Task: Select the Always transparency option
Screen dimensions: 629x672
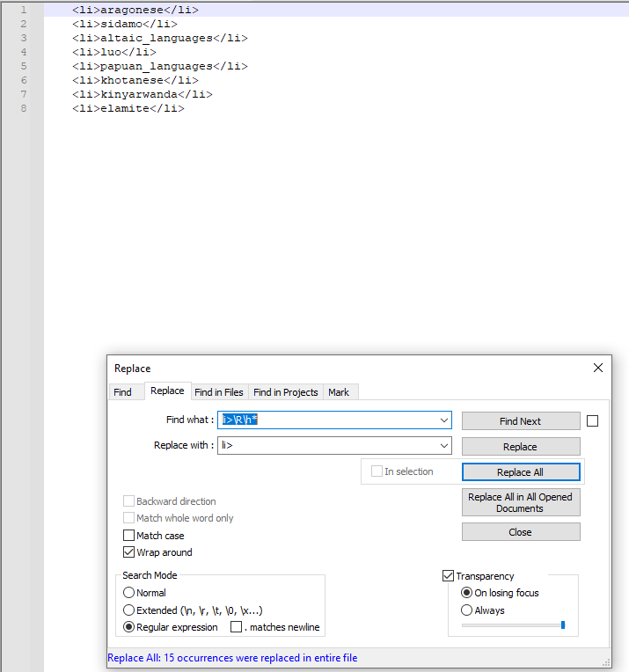Action: [466, 610]
